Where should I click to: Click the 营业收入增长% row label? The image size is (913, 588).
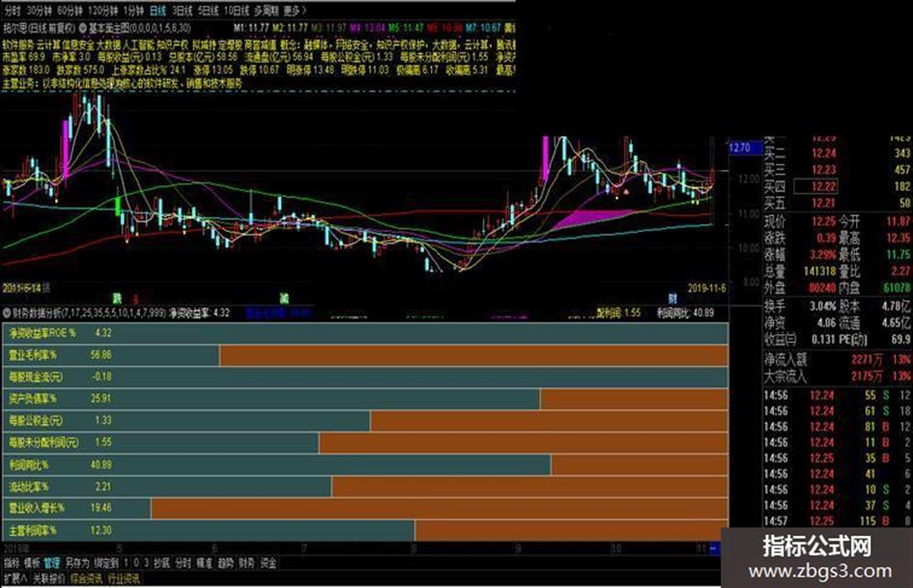pyautogui.click(x=36, y=508)
